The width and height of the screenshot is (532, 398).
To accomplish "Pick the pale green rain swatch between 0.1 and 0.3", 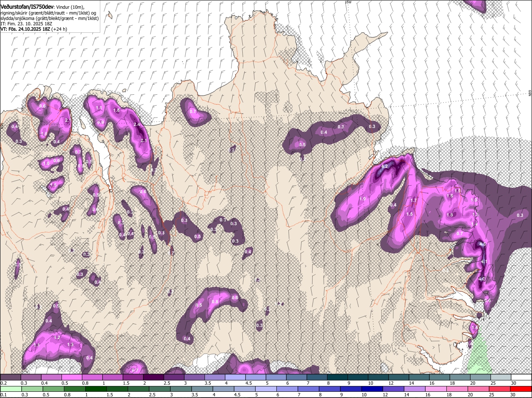I will pyautogui.click(x=12, y=389).
